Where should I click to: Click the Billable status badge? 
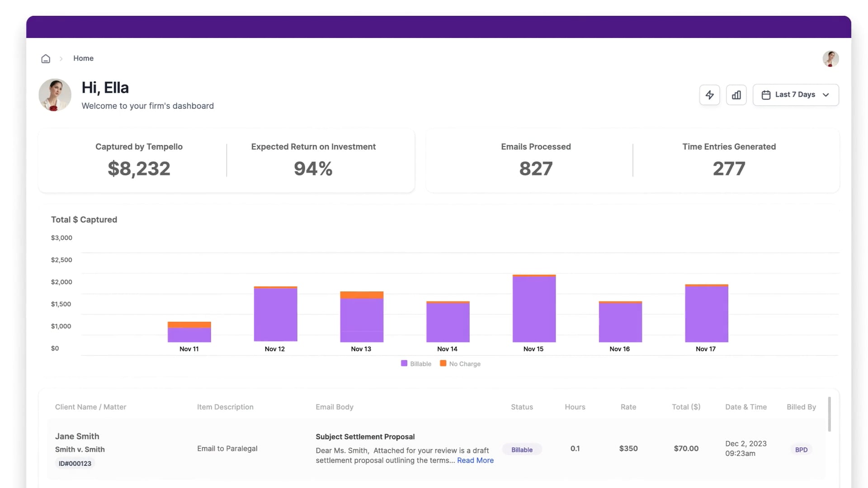[522, 450]
